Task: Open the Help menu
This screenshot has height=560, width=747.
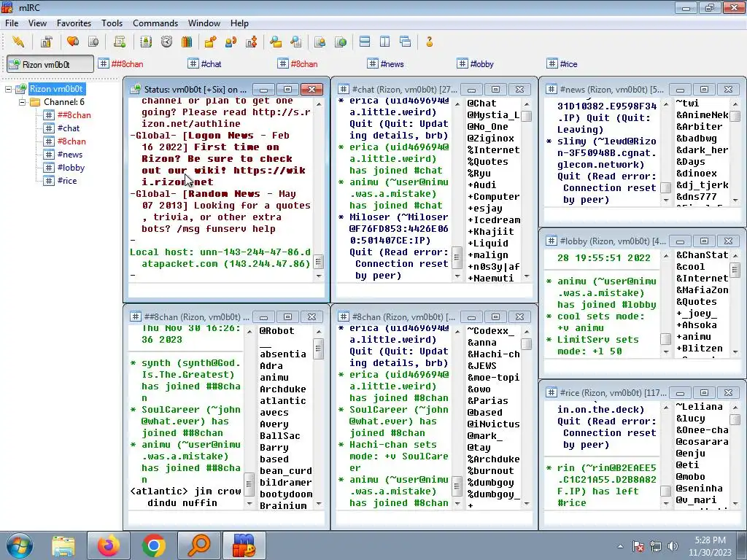Action: click(239, 23)
